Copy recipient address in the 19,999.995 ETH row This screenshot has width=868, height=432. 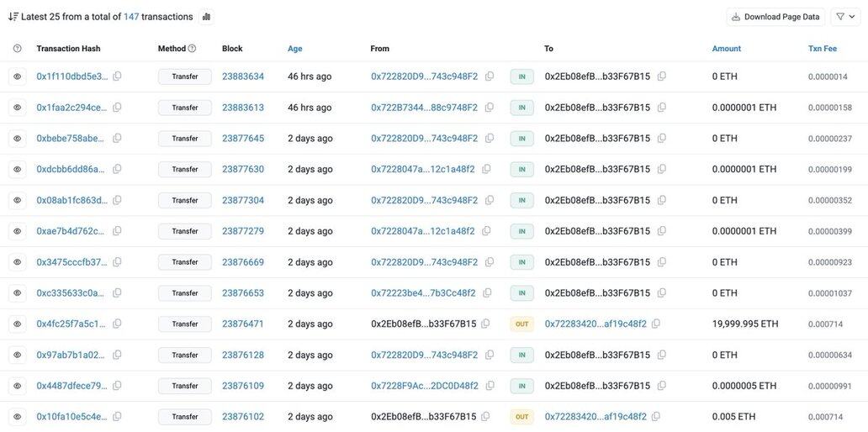pos(656,324)
